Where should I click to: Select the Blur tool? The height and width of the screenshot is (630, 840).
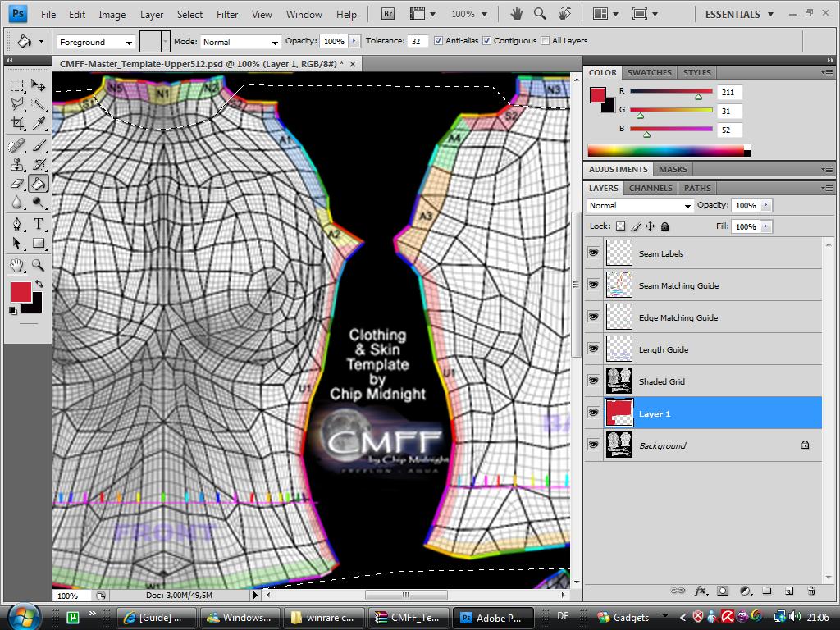click(x=17, y=203)
